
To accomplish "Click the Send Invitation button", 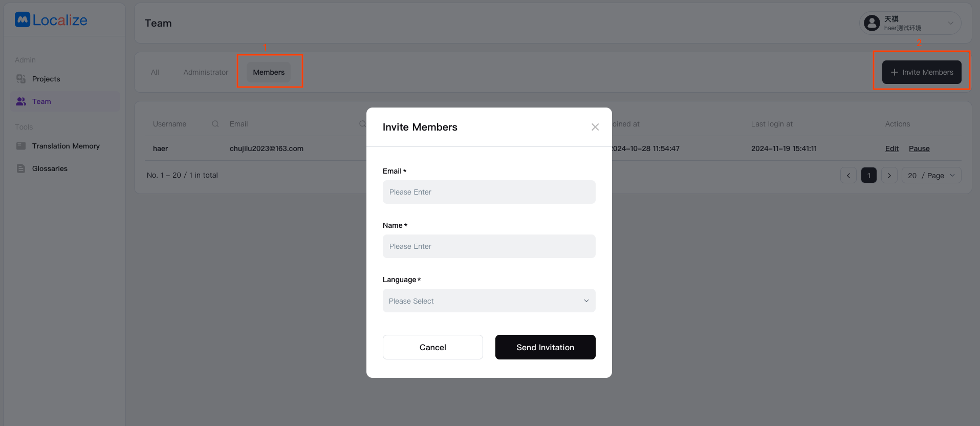I will point(545,347).
